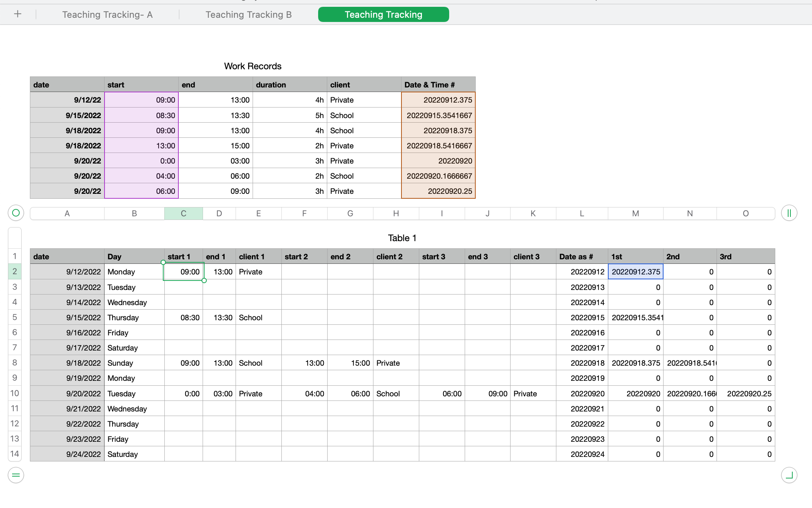The image size is (812, 508).
Task: Select column M header
Action: [x=635, y=213]
